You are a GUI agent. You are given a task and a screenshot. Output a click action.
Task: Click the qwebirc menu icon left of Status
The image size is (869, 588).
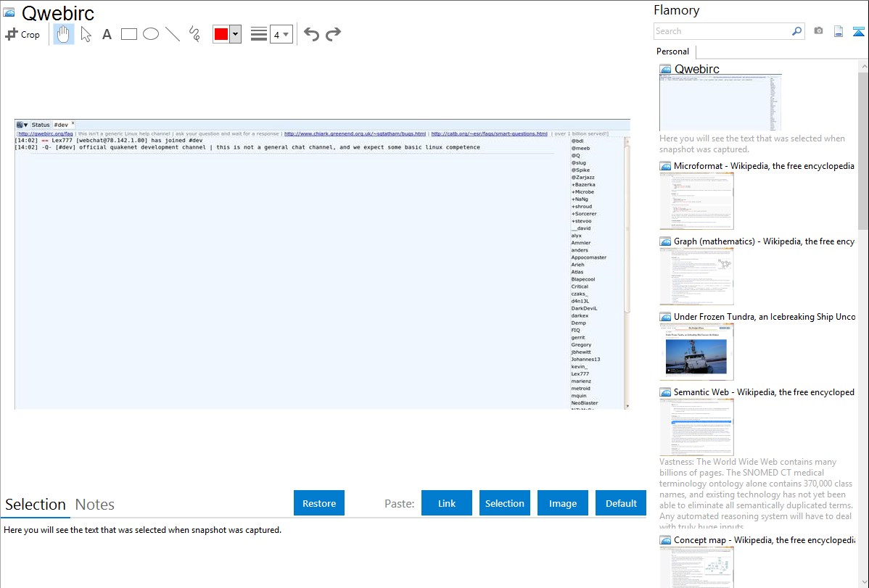[x=22, y=125]
